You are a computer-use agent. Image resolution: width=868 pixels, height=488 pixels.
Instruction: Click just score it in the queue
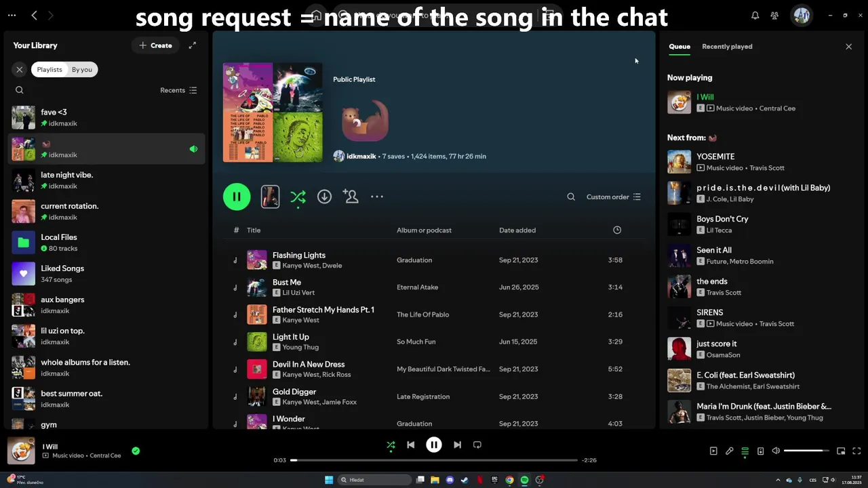click(x=716, y=344)
